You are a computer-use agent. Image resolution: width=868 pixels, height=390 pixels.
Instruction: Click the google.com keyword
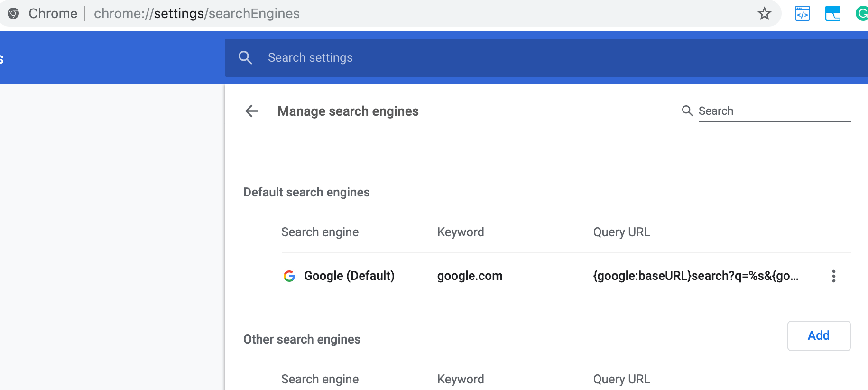pyautogui.click(x=470, y=276)
